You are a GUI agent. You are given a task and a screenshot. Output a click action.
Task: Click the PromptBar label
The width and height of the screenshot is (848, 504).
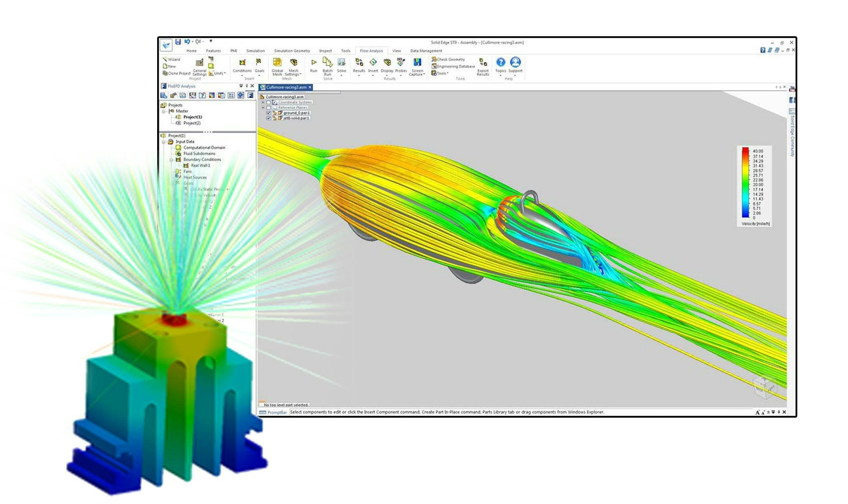click(x=277, y=412)
